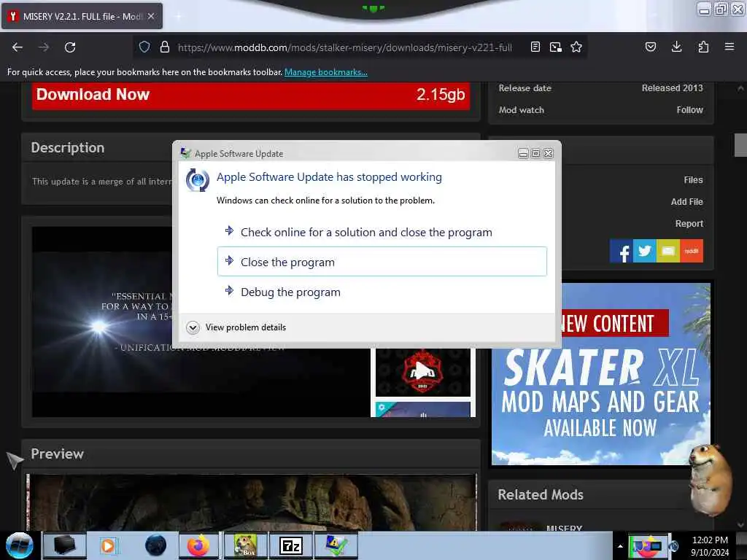Click the Description section heading
The image size is (747, 560).
coord(68,147)
